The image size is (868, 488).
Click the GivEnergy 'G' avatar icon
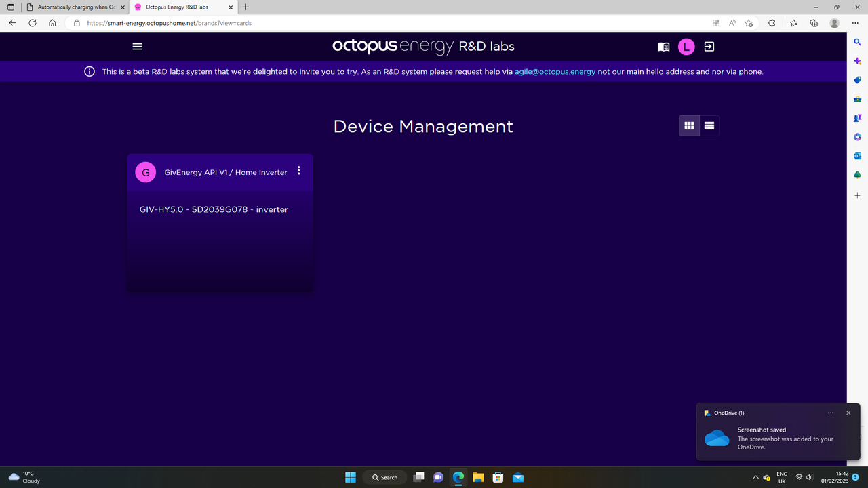[x=145, y=172]
